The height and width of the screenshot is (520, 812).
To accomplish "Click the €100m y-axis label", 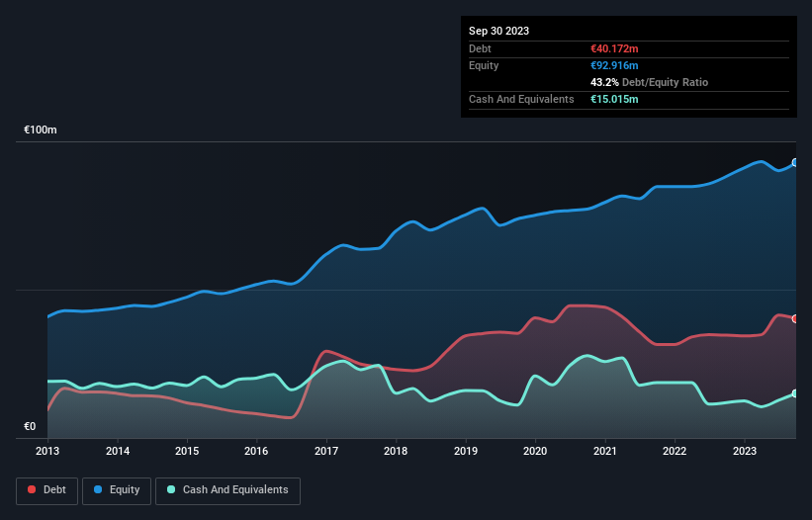I will tap(40, 130).
